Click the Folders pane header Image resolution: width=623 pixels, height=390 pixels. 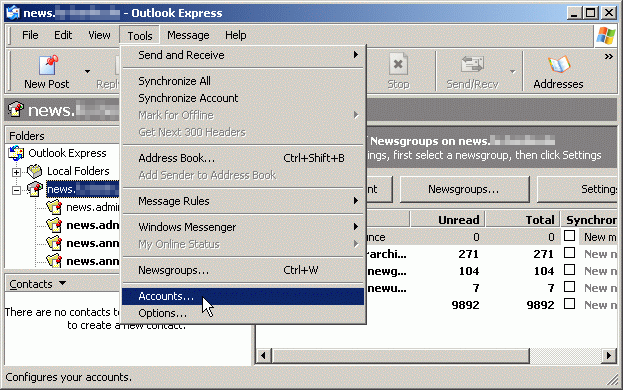click(x=63, y=136)
